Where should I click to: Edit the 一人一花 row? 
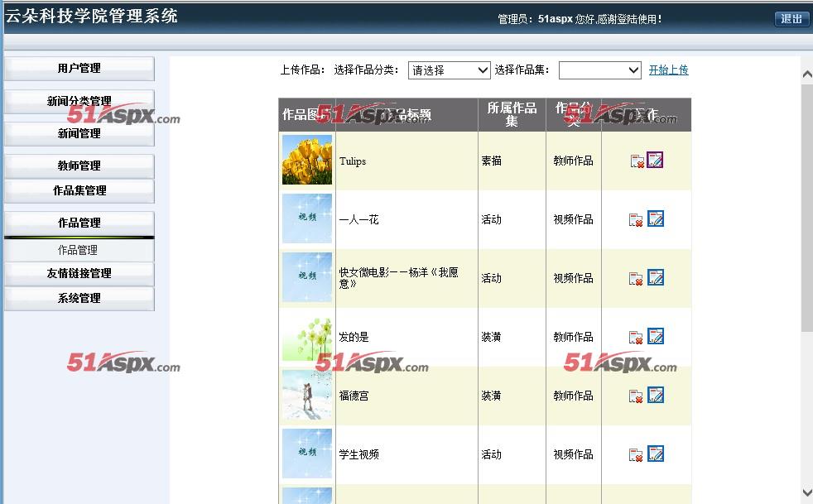point(656,218)
